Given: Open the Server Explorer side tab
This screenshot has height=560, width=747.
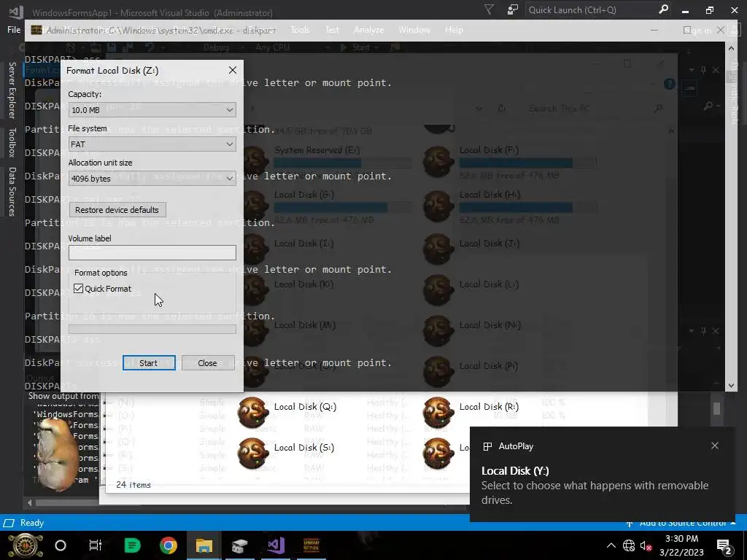Looking at the screenshot, I should 12,90.
